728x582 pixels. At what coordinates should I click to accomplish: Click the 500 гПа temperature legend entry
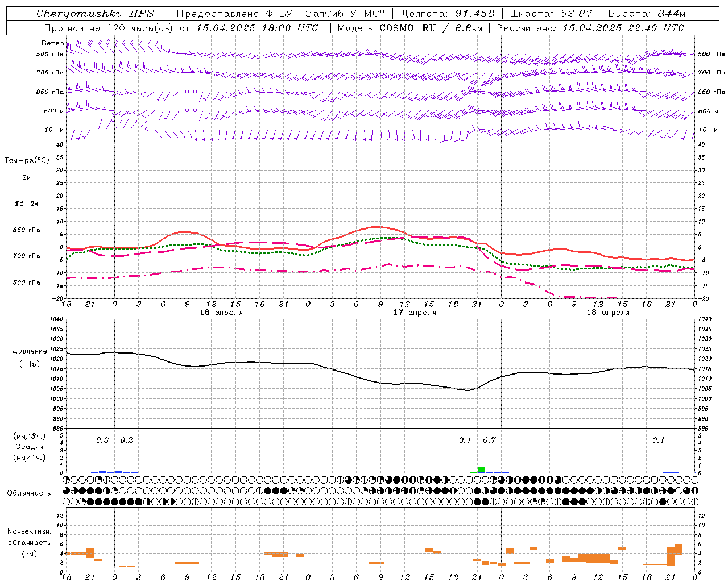(x=26, y=282)
